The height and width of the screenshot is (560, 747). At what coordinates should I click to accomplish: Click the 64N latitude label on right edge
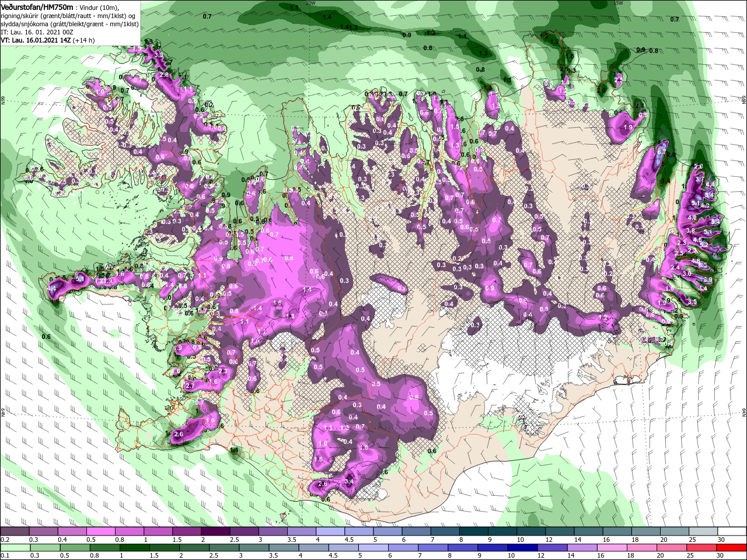point(743,412)
